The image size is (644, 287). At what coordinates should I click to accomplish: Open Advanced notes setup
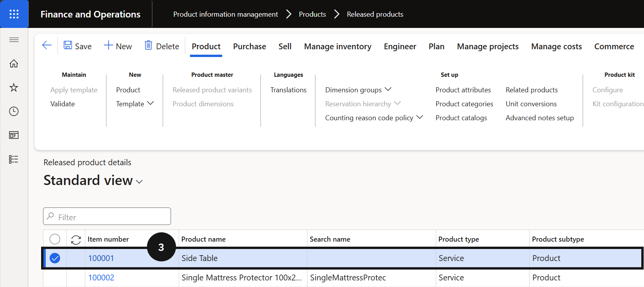540,118
